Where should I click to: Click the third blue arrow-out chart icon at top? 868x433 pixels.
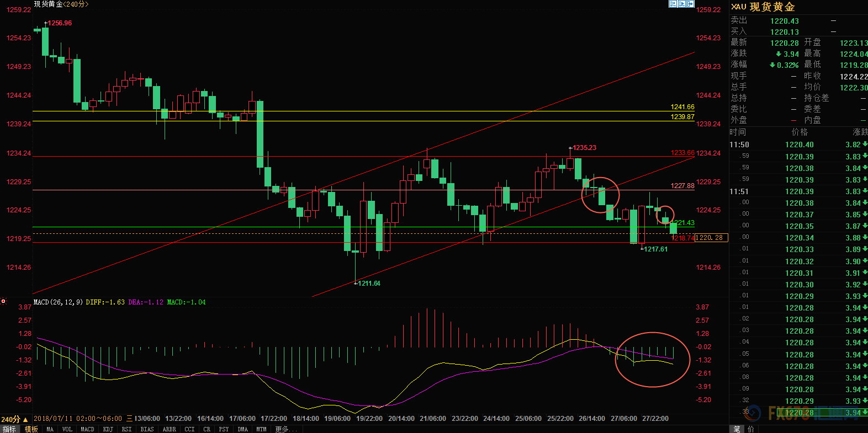(x=690, y=4)
